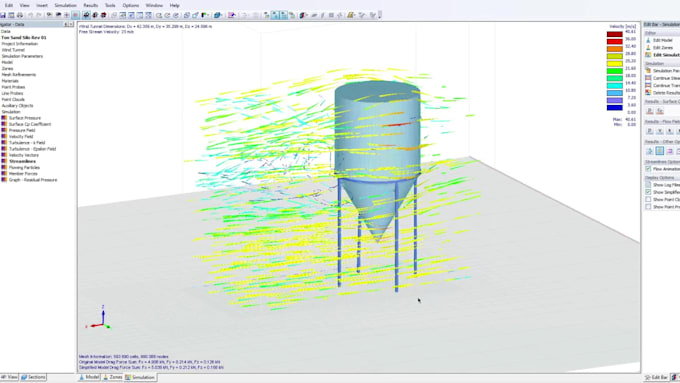The height and width of the screenshot is (383, 680).
Task: Click the dark red 40.61 legend swatch
Action: point(615,34)
